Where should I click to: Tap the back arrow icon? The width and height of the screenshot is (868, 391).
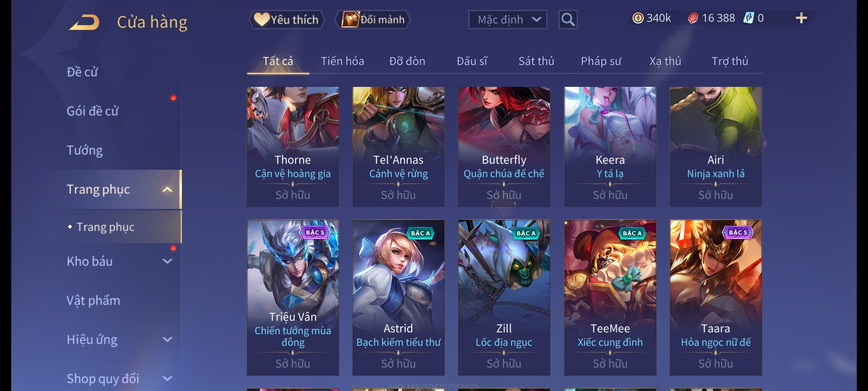click(x=85, y=22)
